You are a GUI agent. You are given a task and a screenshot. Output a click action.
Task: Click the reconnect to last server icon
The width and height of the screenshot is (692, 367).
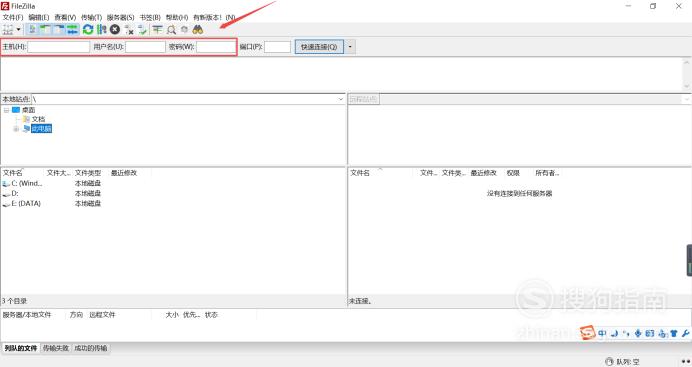tap(142, 30)
